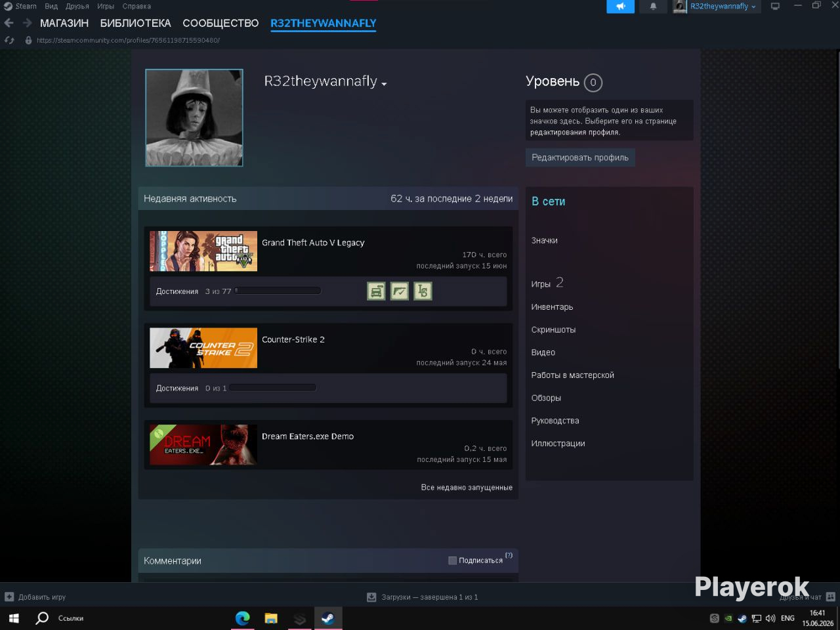Reload the page with the refresh icon
The width and height of the screenshot is (840, 630).
pos(9,40)
